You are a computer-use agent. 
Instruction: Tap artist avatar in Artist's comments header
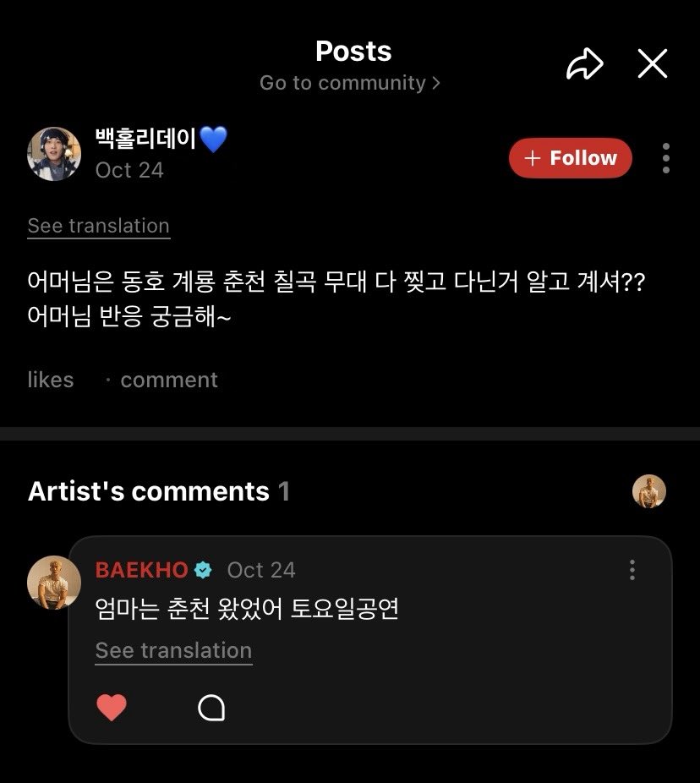coord(648,491)
